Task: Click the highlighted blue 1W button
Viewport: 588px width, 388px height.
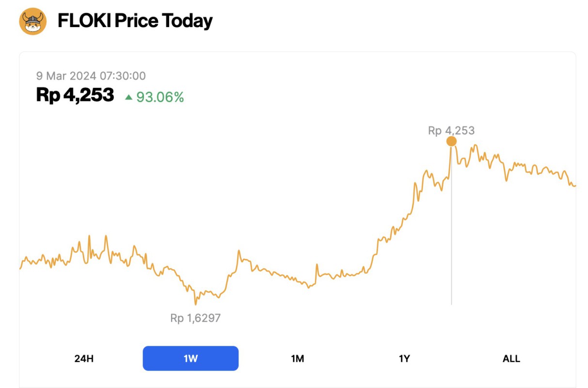Action: (x=191, y=358)
